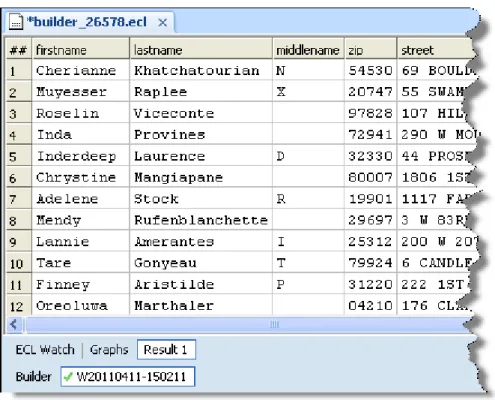Image resolution: width=495 pixels, height=403 pixels.
Task: Select middlename 'X' in Muyesser's row
Action: click(x=308, y=92)
